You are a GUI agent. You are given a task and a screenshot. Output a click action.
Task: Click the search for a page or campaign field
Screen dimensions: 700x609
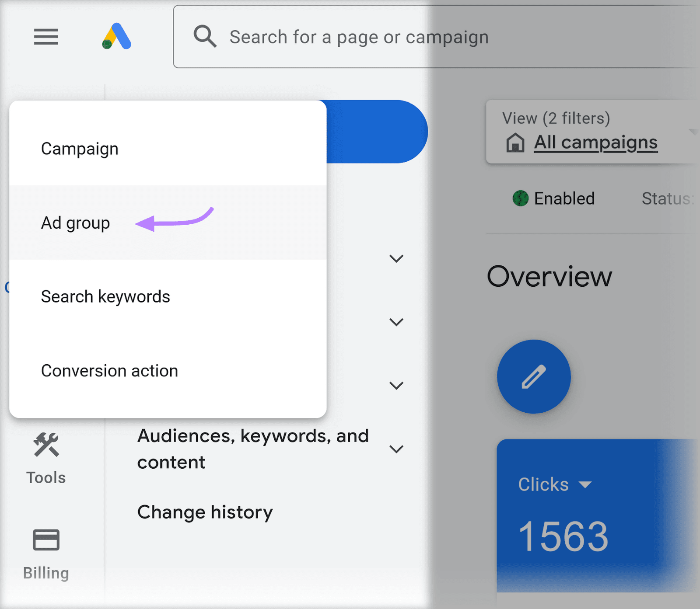pos(359,37)
